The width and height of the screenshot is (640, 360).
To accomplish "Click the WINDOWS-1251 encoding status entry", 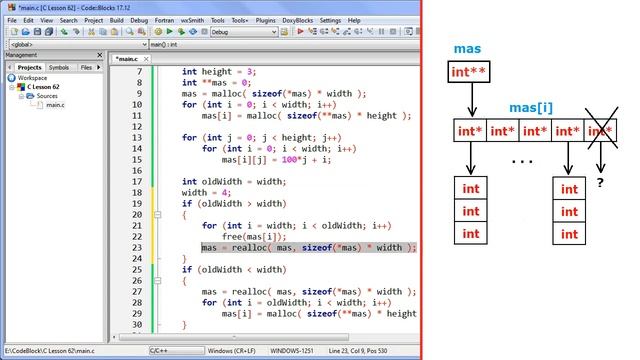I will pyautogui.click(x=291, y=351).
